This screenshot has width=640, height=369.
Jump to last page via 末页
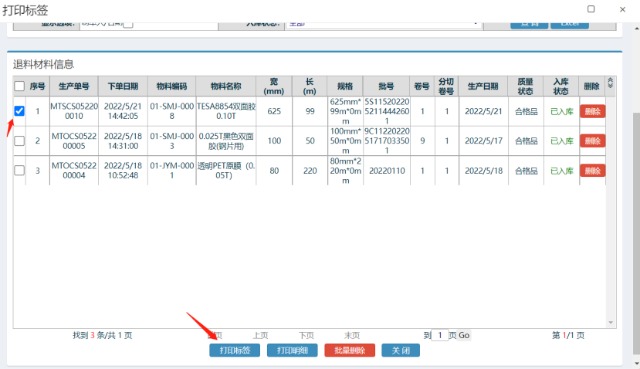[352, 335]
